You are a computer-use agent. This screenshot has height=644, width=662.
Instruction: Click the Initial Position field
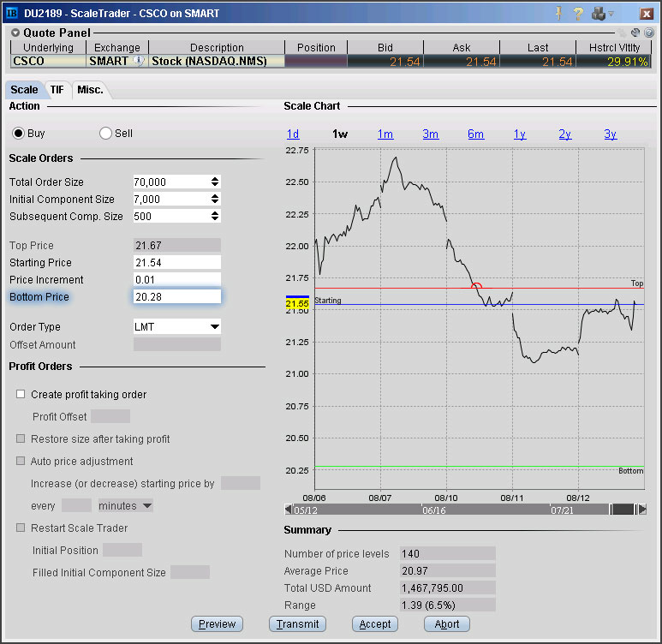[122, 550]
